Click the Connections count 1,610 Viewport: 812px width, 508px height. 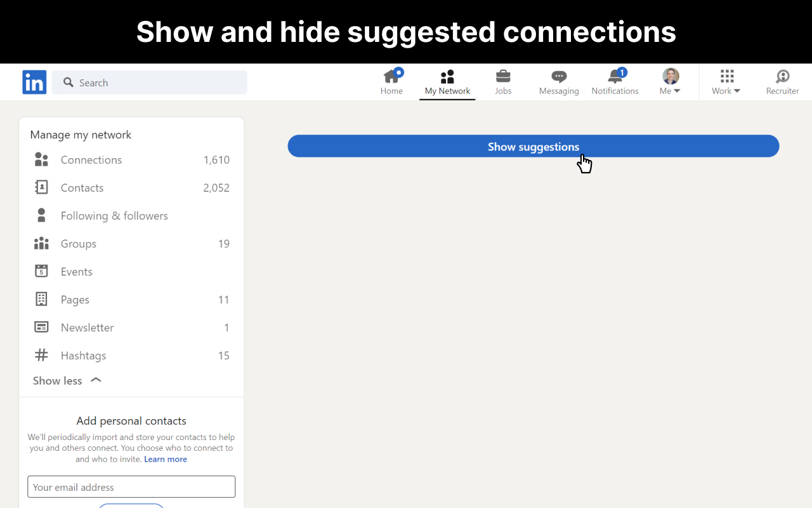pyautogui.click(x=216, y=159)
